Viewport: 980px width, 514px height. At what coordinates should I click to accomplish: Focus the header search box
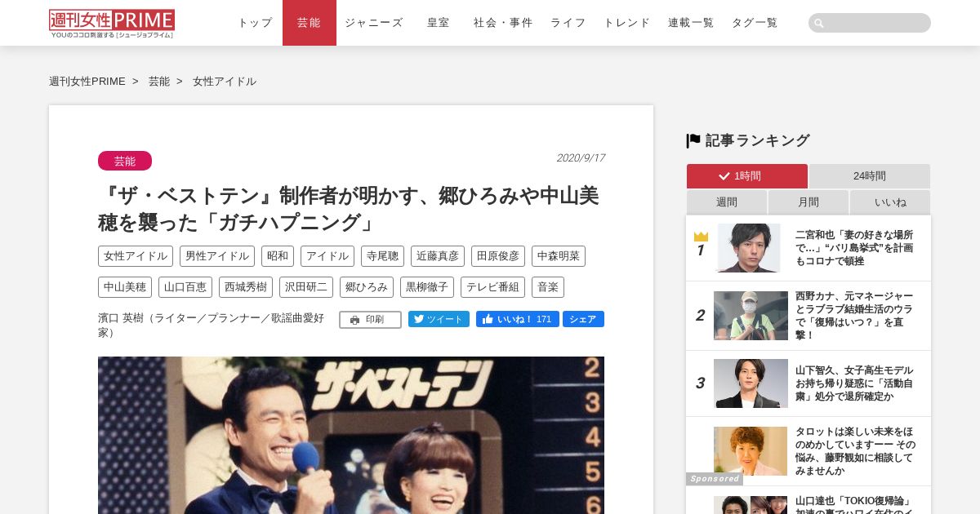coord(870,23)
